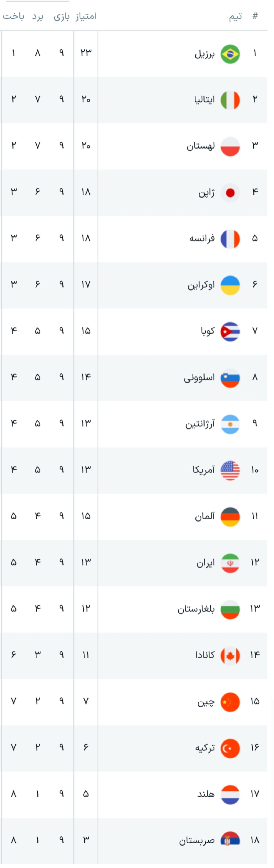Click the Cuba flag icon
Viewport: 274px width, 868px height.
point(230,332)
